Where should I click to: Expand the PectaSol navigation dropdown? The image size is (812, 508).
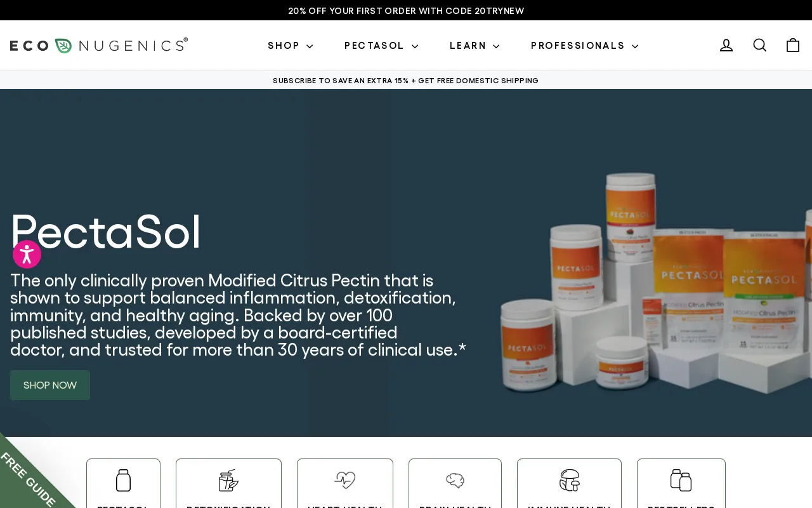coord(381,46)
